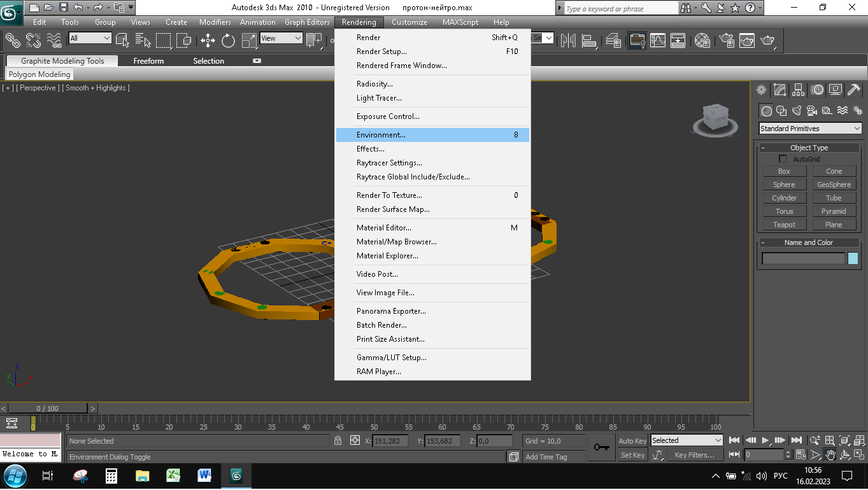
Task: Click the object name input field
Action: pyautogui.click(x=804, y=258)
